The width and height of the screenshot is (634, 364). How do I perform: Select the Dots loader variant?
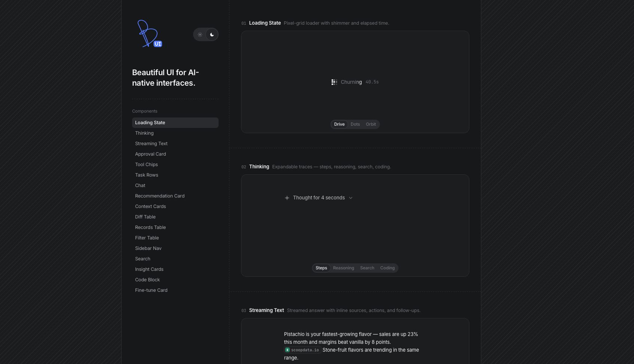click(355, 124)
